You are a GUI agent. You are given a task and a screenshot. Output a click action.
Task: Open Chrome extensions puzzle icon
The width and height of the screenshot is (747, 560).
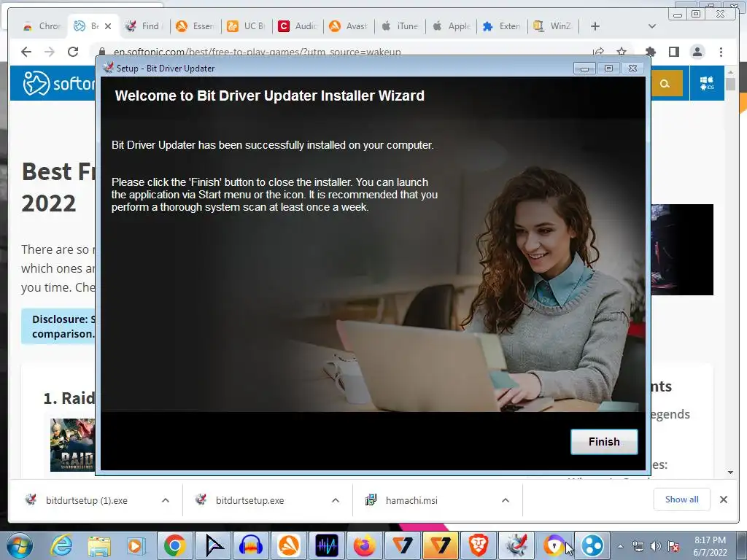tap(650, 52)
